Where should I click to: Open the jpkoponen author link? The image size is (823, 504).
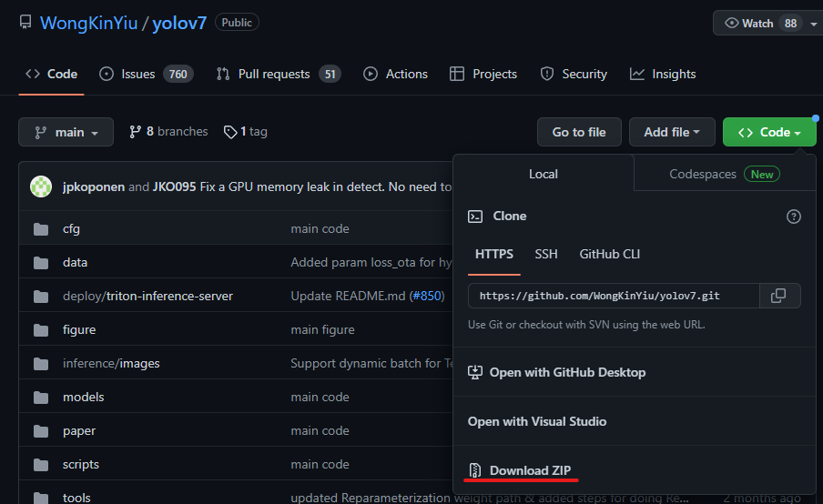coord(94,186)
